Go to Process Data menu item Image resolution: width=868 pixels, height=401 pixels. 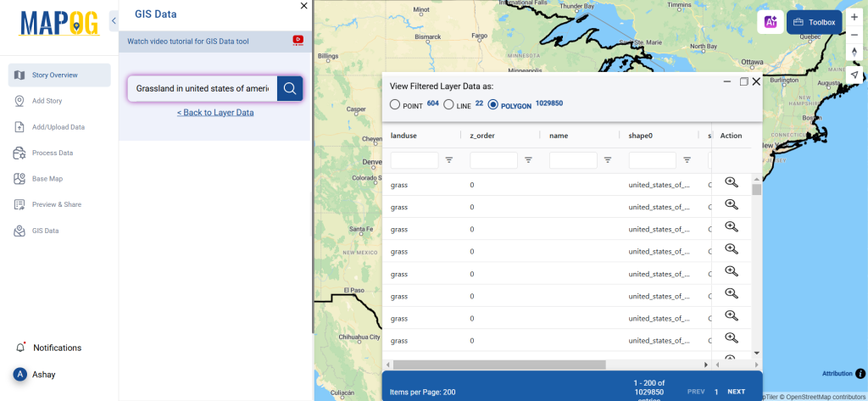[x=53, y=153]
